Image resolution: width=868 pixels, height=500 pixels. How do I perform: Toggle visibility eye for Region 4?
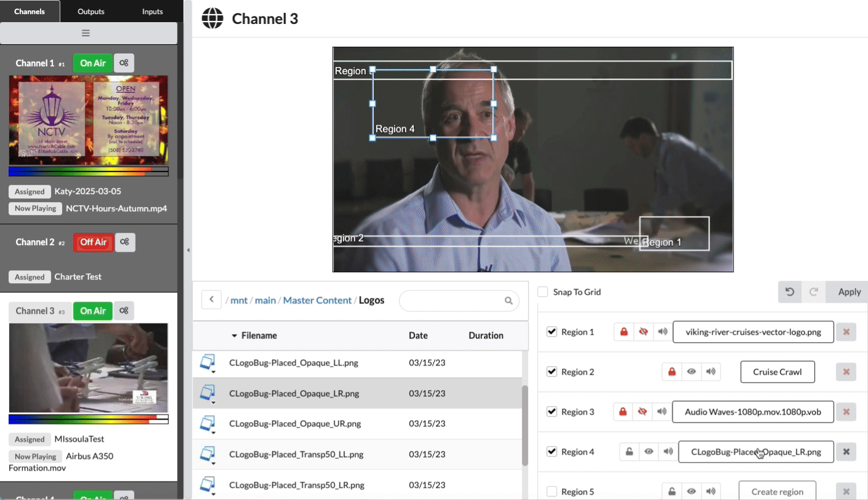pyautogui.click(x=649, y=451)
